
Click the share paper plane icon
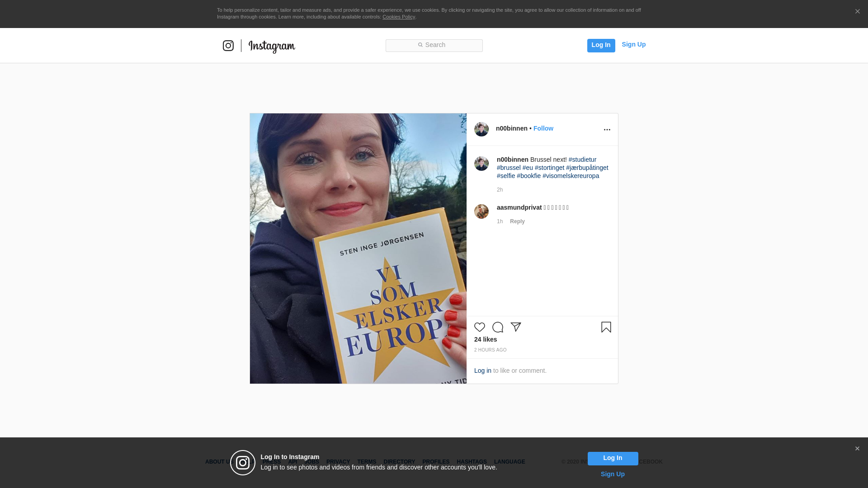516,327
